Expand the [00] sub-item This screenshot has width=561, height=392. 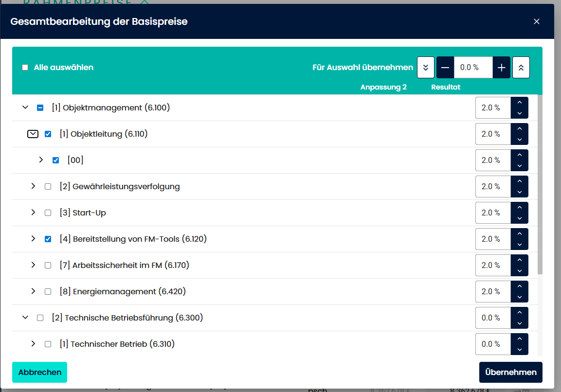click(41, 160)
